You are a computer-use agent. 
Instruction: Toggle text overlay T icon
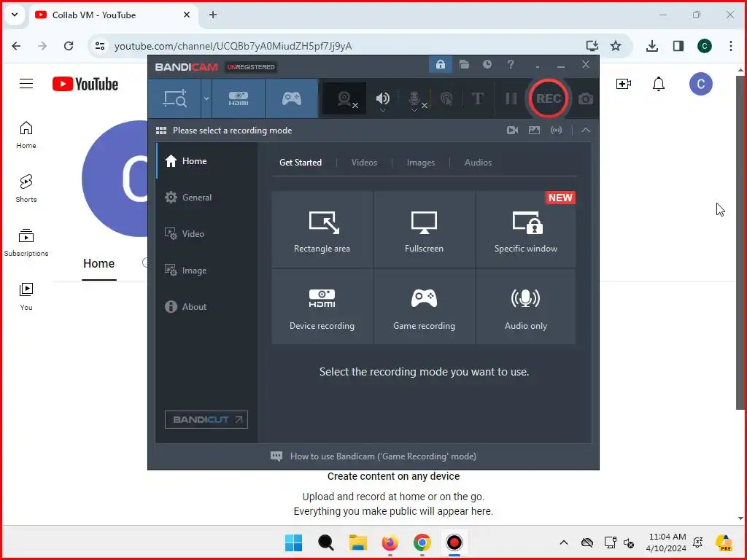pyautogui.click(x=477, y=98)
